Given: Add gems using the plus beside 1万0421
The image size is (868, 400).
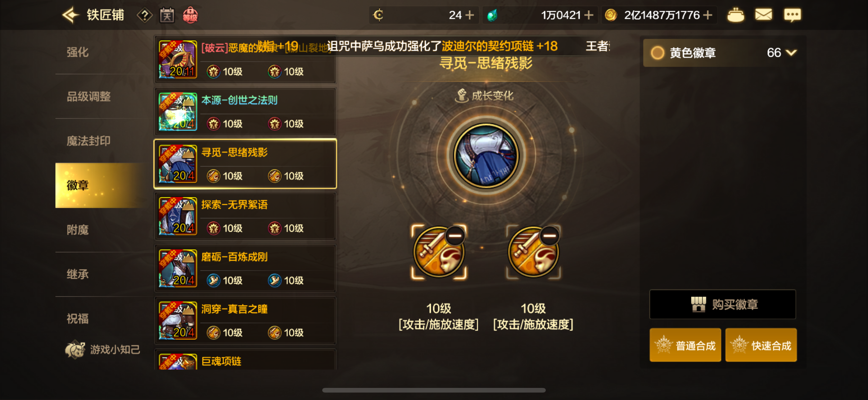Looking at the screenshot, I should click(589, 15).
